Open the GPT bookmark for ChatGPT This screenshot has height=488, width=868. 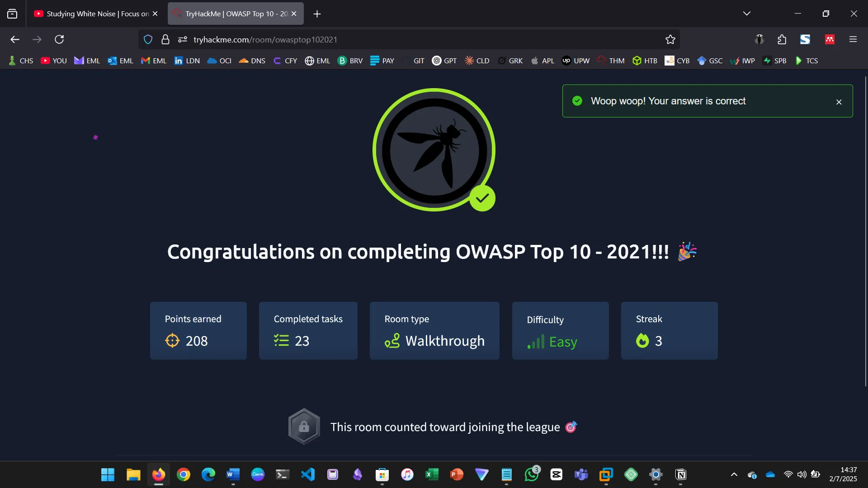click(x=444, y=60)
